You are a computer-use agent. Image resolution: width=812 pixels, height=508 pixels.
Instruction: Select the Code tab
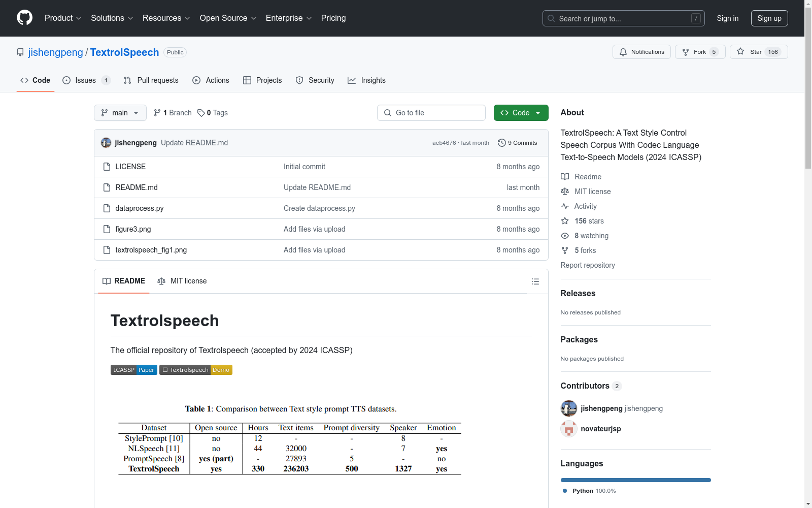point(36,80)
